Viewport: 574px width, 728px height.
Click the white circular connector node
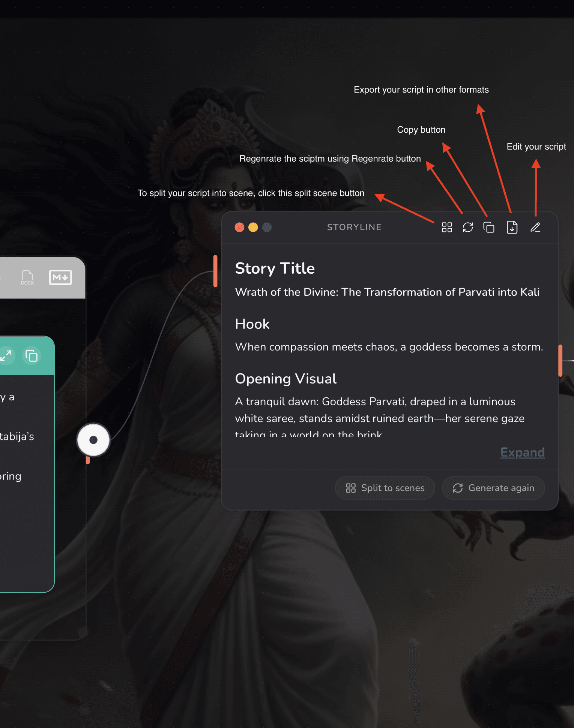tap(93, 440)
